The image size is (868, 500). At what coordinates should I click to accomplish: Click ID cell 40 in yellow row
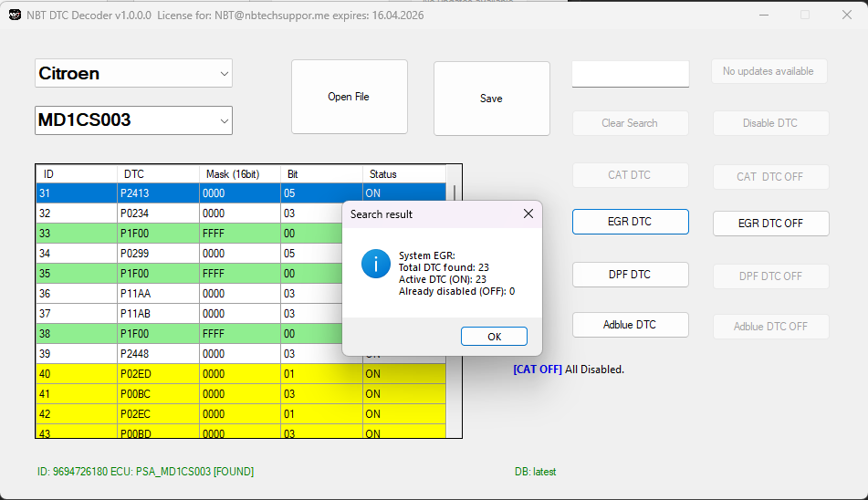[77, 374]
